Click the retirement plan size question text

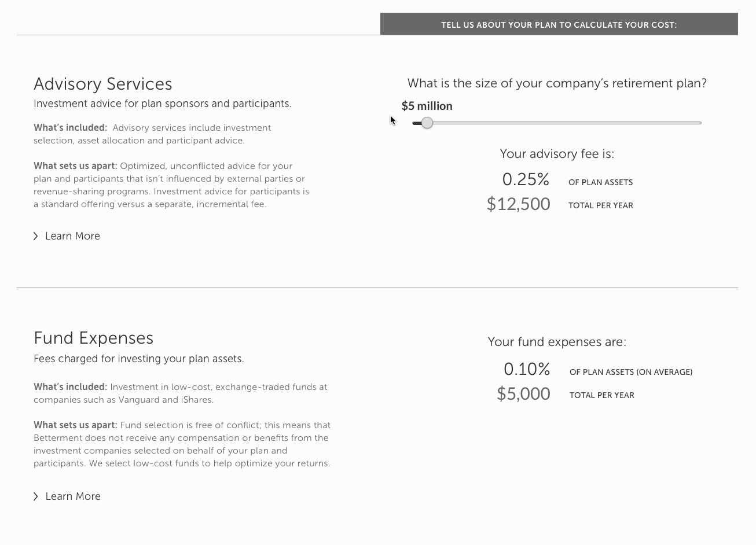[x=557, y=83]
